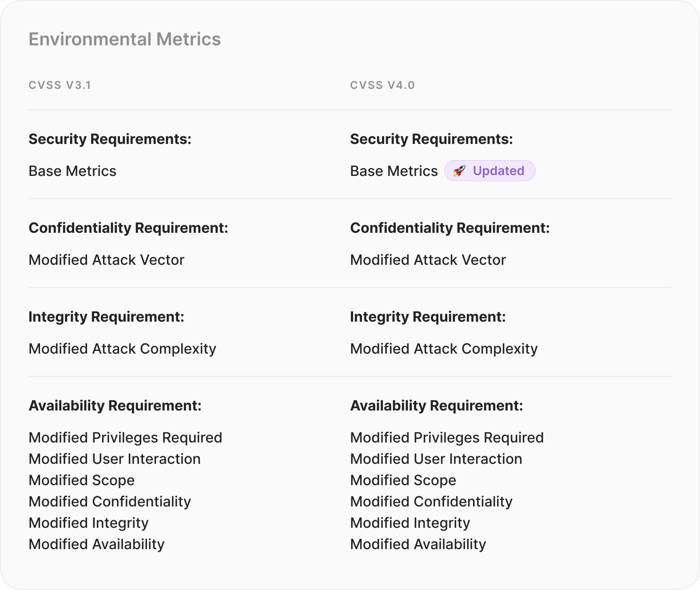Image resolution: width=700 pixels, height=590 pixels.
Task: Click Modified Availability in the v4.0 column
Action: [418, 544]
